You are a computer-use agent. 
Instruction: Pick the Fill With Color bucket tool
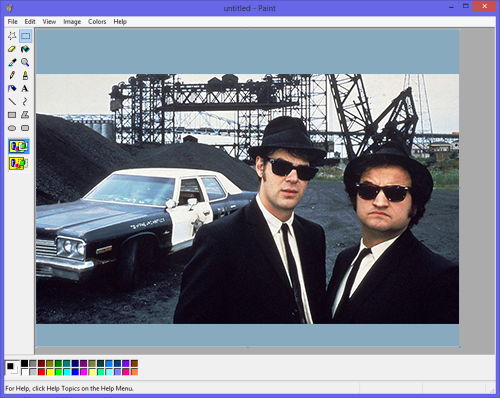tap(25, 49)
